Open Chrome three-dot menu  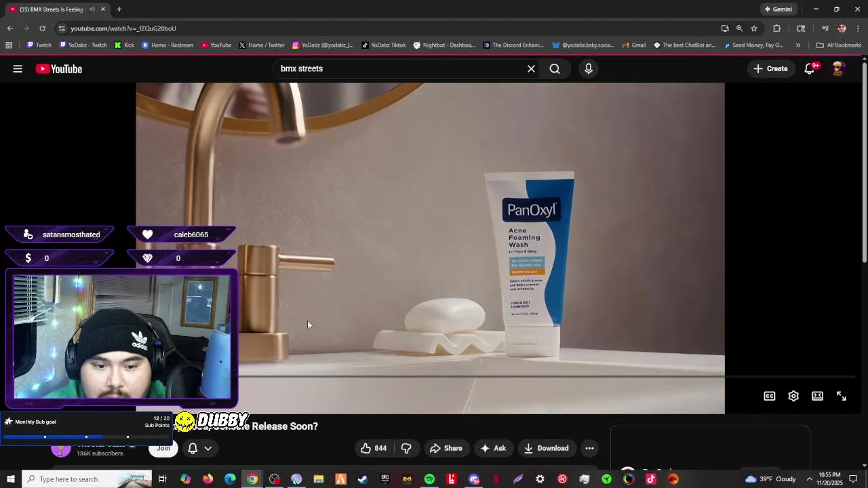858,28
